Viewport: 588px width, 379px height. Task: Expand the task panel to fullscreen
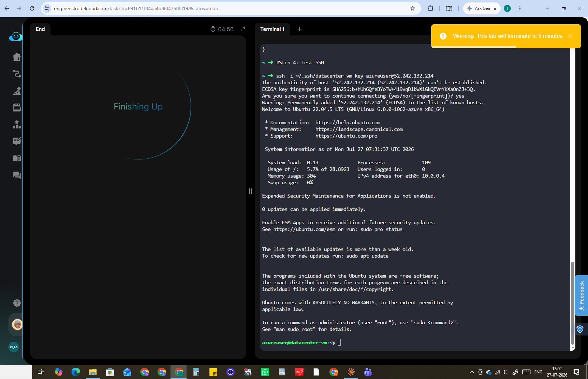[x=242, y=29]
